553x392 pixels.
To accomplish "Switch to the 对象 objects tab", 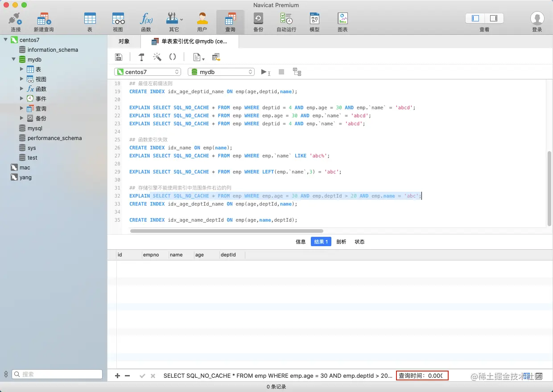I will (x=124, y=41).
